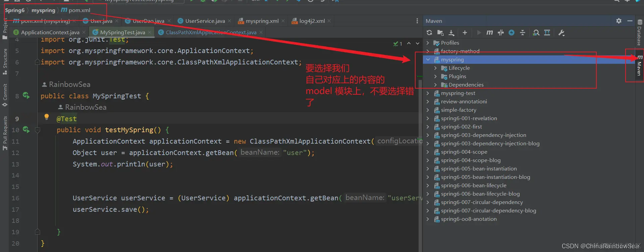Show Maven dependencies analyzer icon
Image resolution: width=644 pixels, height=252 pixels.
[x=536, y=33]
